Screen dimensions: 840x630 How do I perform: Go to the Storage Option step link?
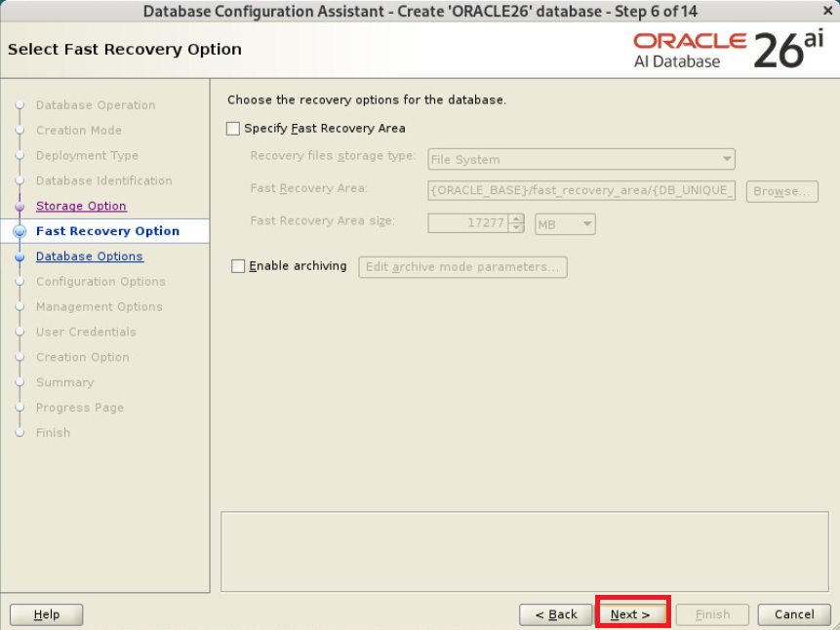pyautogui.click(x=81, y=206)
